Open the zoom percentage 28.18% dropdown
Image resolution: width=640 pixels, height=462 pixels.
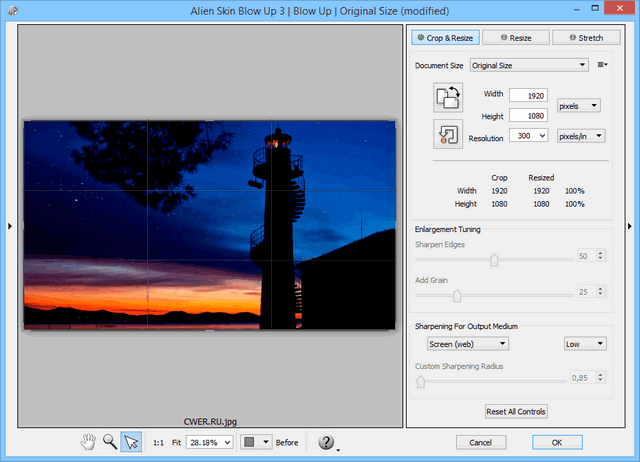tap(209, 441)
